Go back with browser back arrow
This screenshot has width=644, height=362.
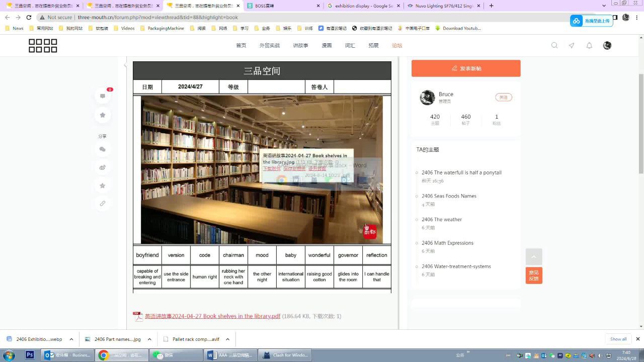[x=7, y=17]
